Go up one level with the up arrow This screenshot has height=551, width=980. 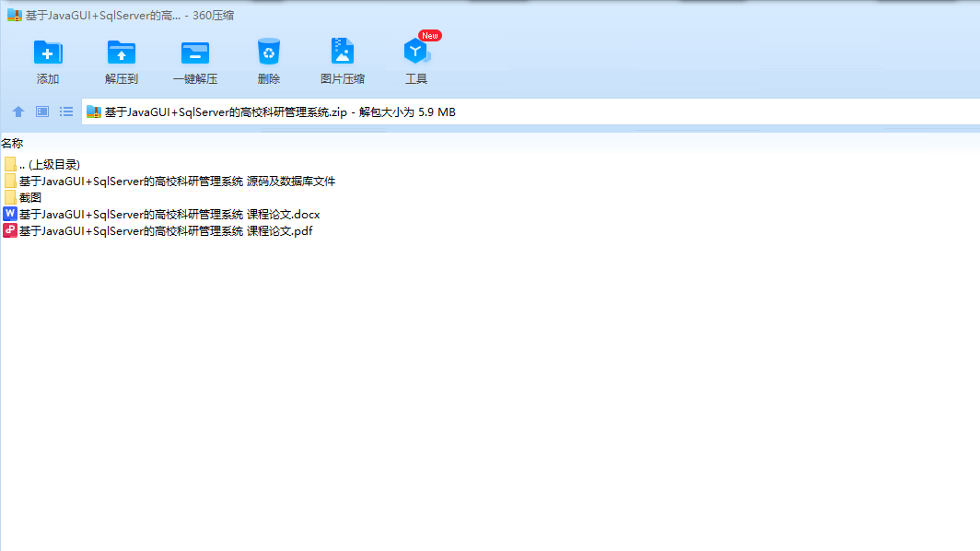pyautogui.click(x=18, y=112)
